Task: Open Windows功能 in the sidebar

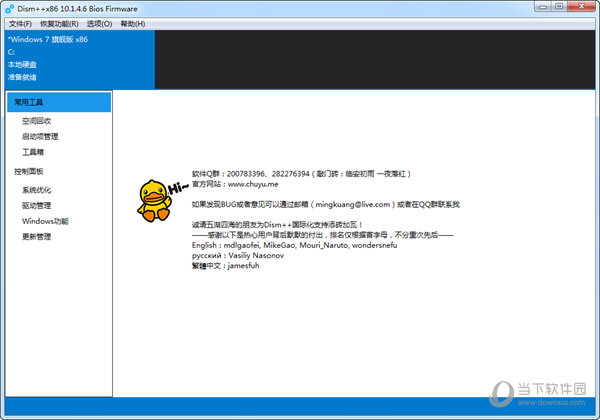Action: [45, 221]
